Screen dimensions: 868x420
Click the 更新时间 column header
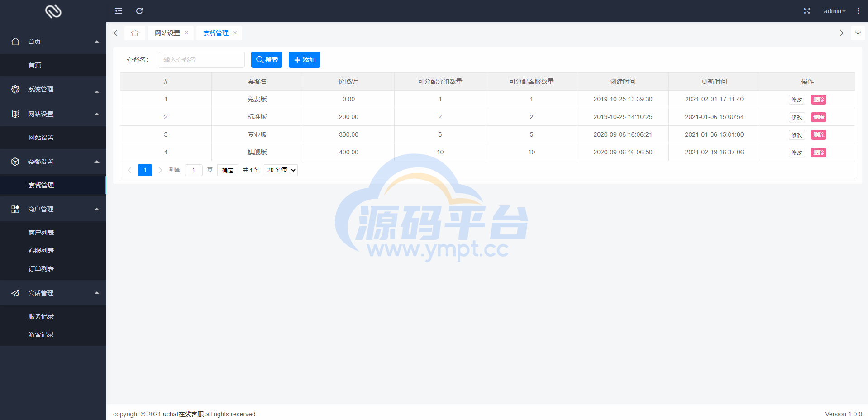[714, 81]
